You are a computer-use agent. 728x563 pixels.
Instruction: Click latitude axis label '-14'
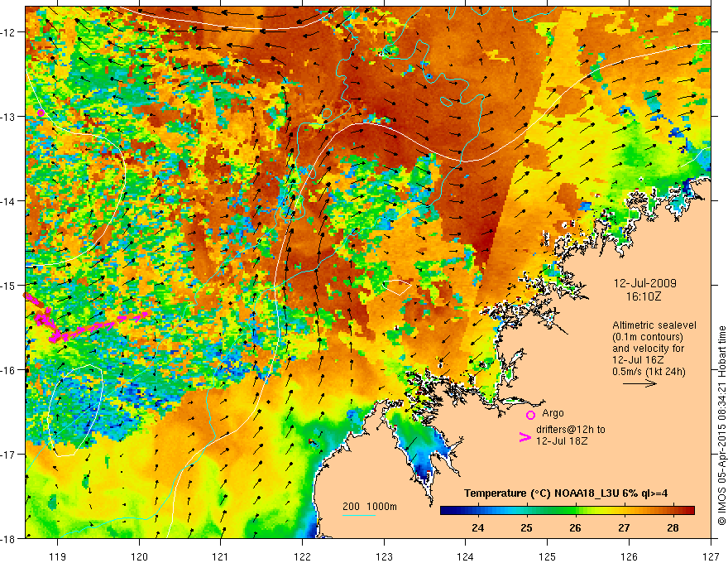click(x=8, y=200)
